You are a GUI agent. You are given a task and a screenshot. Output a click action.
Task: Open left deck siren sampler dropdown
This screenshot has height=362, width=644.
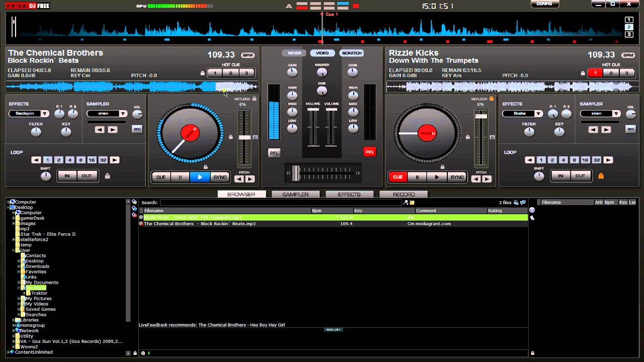107,114
